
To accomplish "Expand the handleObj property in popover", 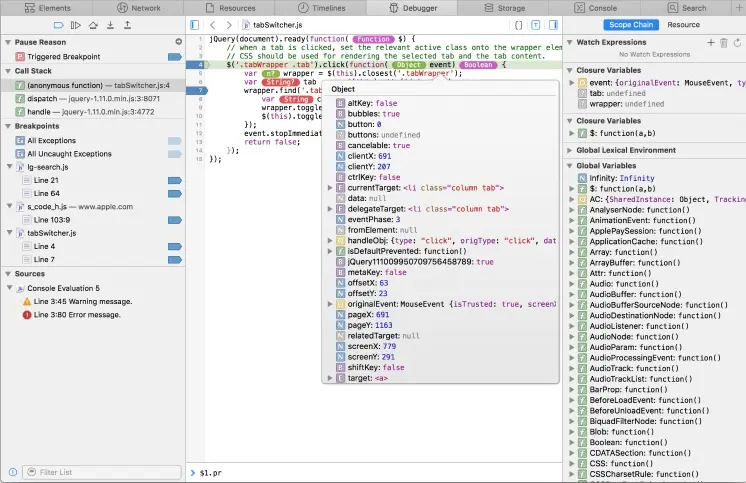I will [330, 241].
